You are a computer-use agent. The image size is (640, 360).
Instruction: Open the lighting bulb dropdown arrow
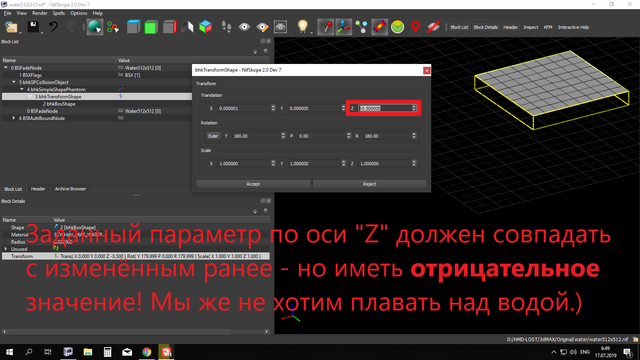pyautogui.click(x=311, y=33)
